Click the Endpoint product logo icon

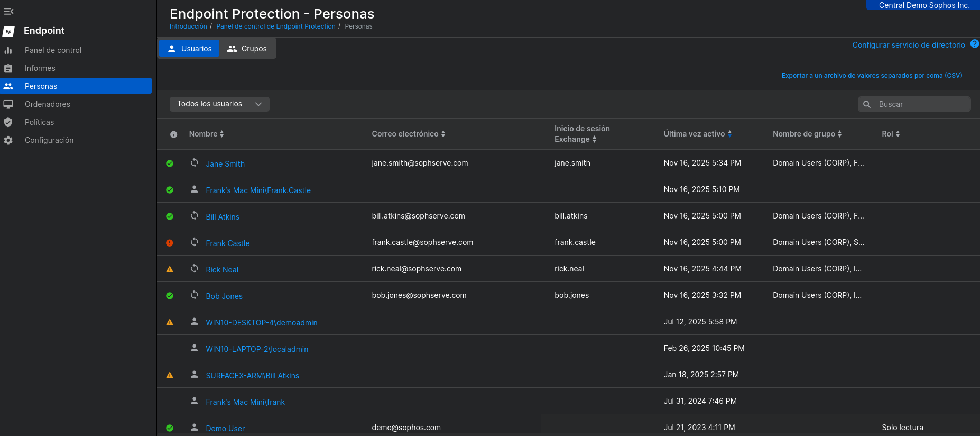[x=8, y=31]
